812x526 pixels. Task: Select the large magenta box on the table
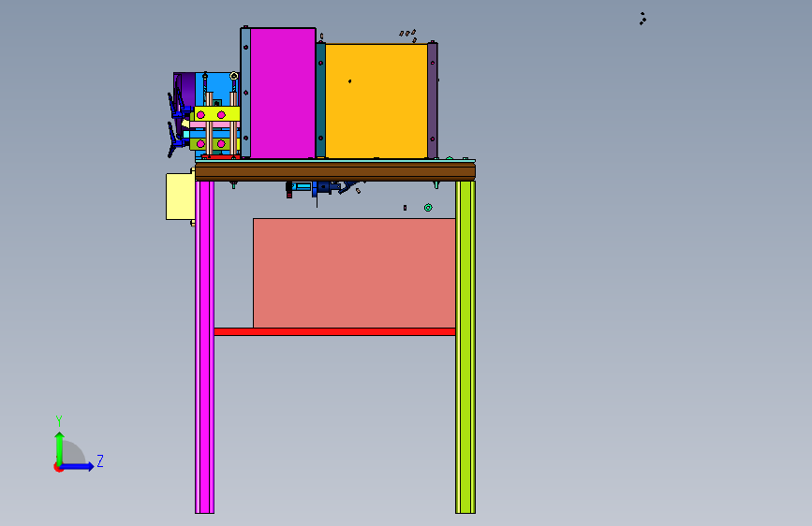pyautogui.click(x=283, y=94)
